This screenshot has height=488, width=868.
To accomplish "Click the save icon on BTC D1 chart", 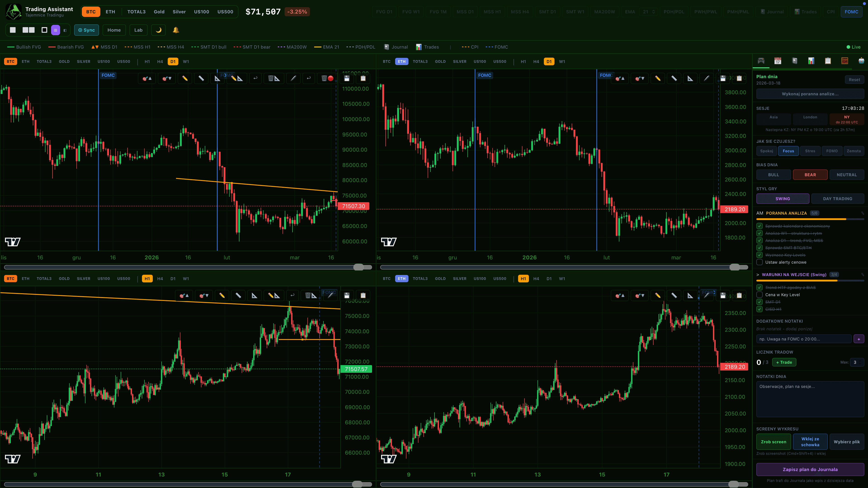I will [347, 78].
